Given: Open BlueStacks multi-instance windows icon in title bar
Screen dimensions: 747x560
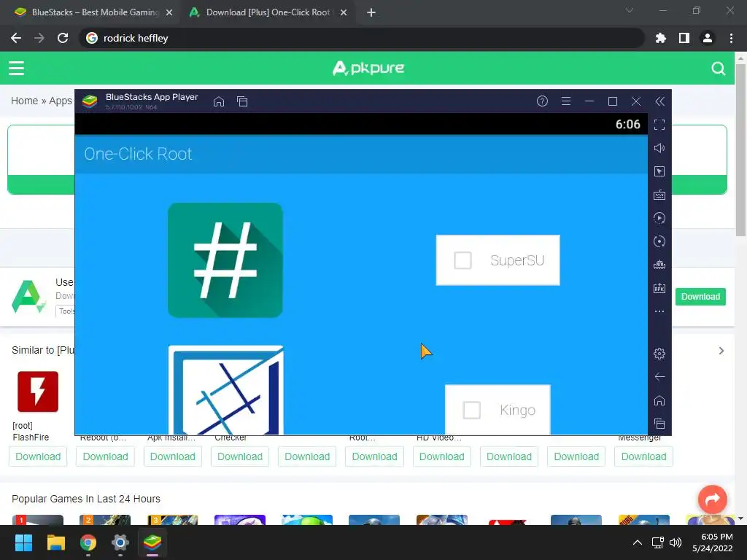Looking at the screenshot, I should tap(242, 101).
